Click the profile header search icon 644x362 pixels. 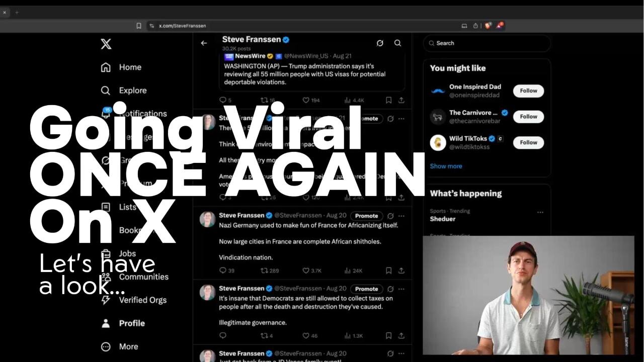point(397,43)
